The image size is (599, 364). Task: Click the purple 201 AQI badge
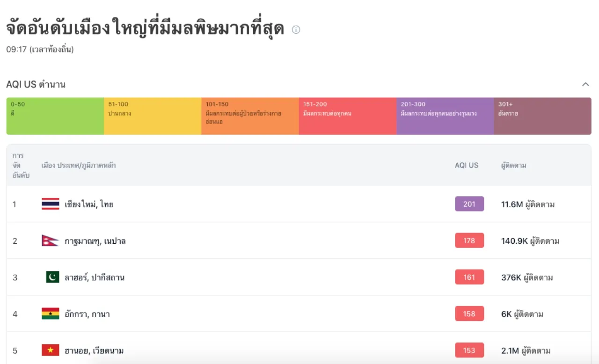[x=469, y=204]
